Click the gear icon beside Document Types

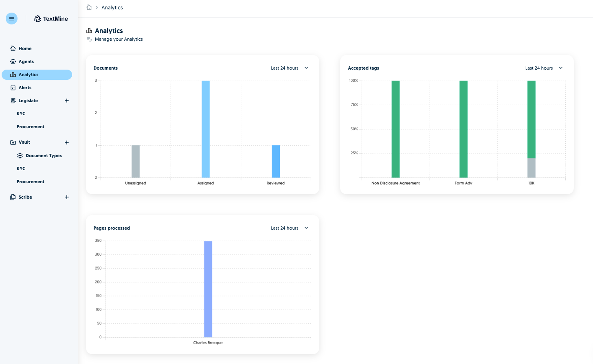pyautogui.click(x=20, y=156)
